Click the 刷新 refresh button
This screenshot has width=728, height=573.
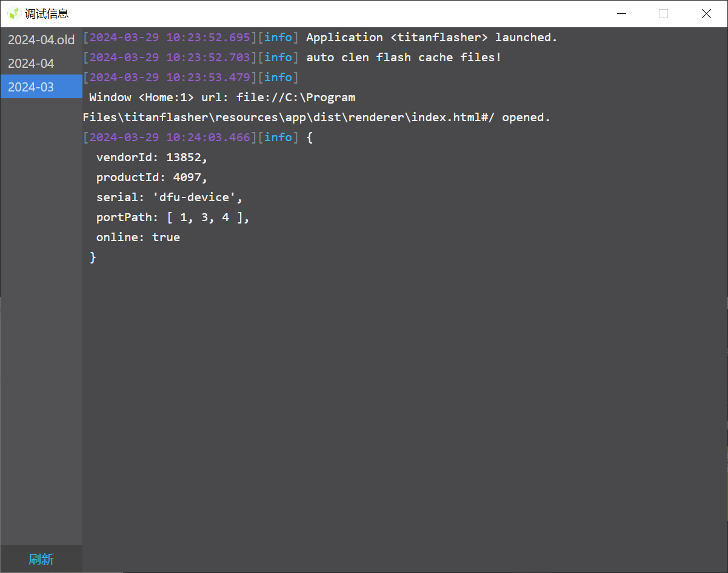41,559
